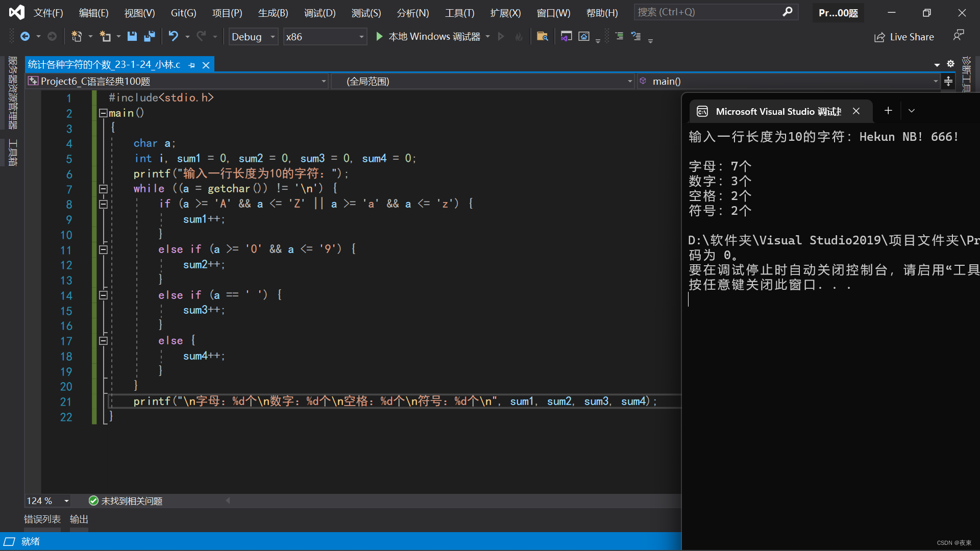Start a Live Share session
The width and height of the screenshot is (980, 551).
point(903,36)
